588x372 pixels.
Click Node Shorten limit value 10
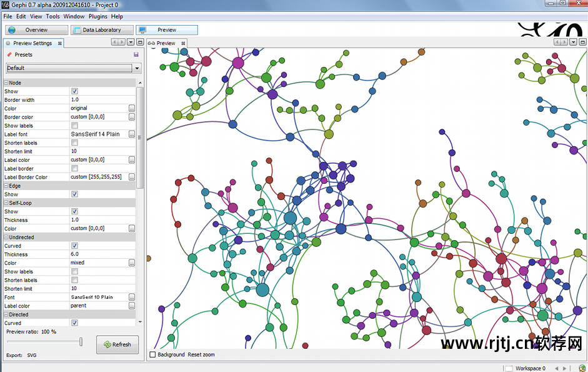[102, 151]
